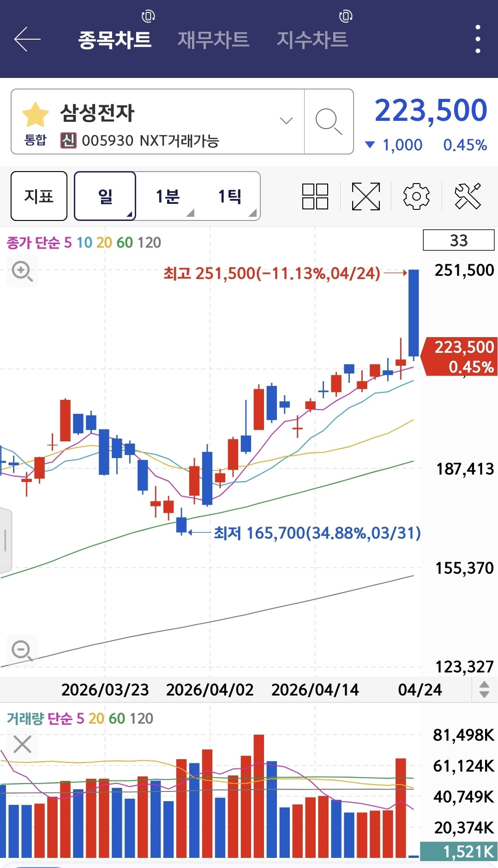Viewport: 498px width, 868px height.
Task: Open the three-dot overflow menu
Action: (478, 39)
